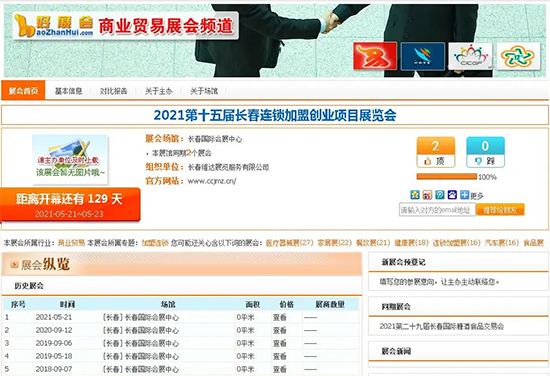550x376 pixels.
Task: Upvote with the 顶 thumbs-up button
Action: click(436, 152)
